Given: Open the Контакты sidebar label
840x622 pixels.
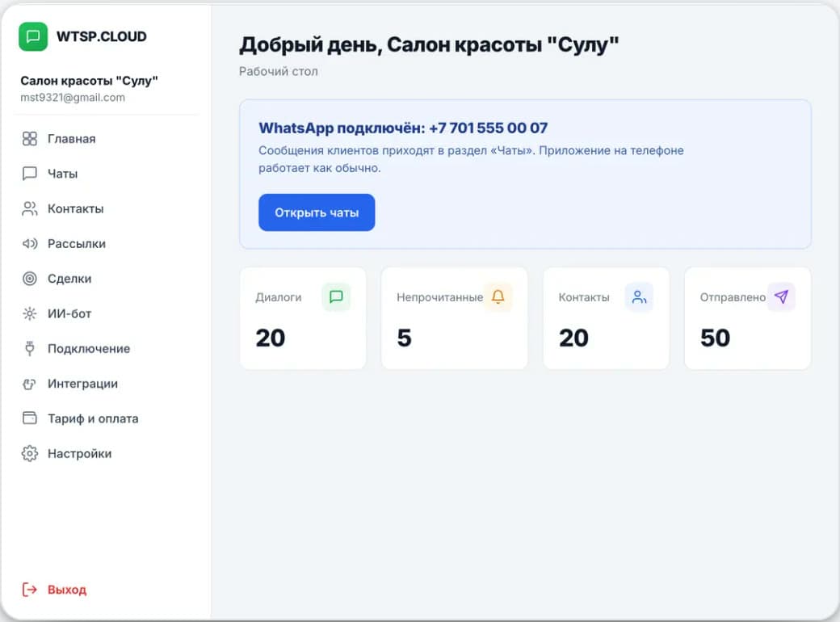Looking at the screenshot, I should (x=76, y=208).
